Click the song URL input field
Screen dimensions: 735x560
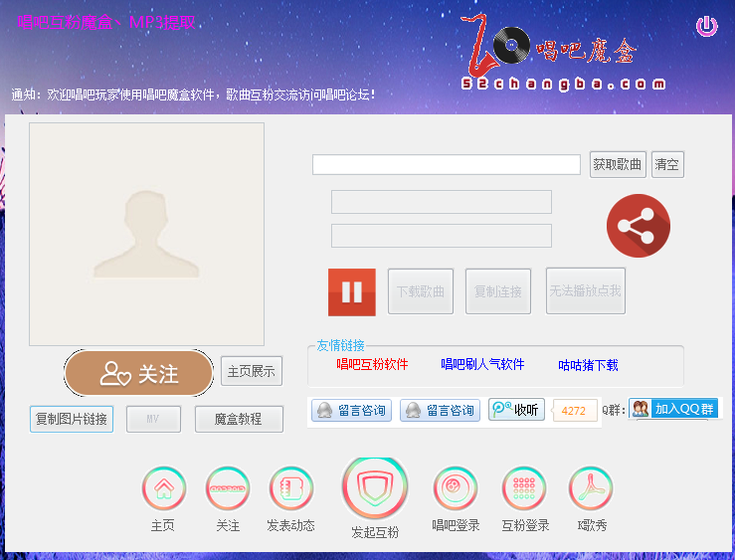446,165
